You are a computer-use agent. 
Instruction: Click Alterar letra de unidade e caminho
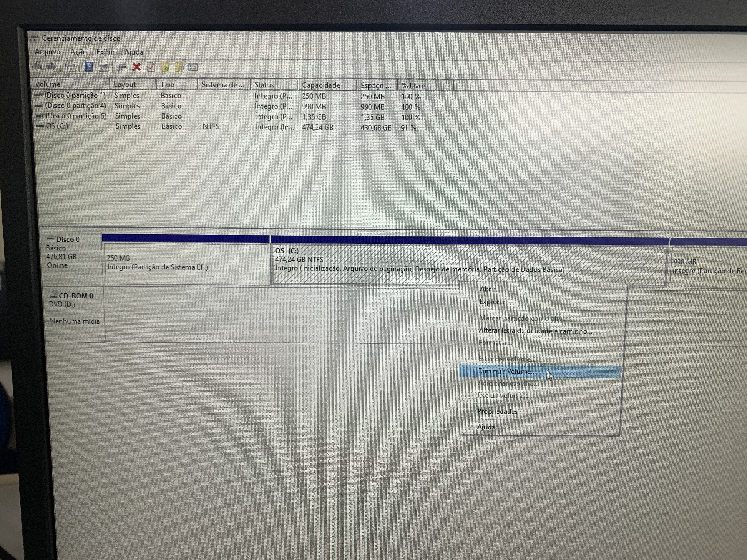(x=535, y=331)
